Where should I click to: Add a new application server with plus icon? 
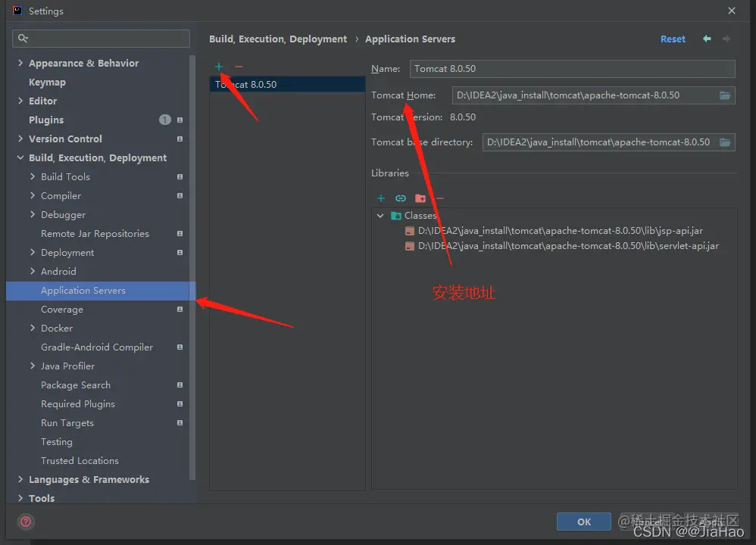pos(218,67)
